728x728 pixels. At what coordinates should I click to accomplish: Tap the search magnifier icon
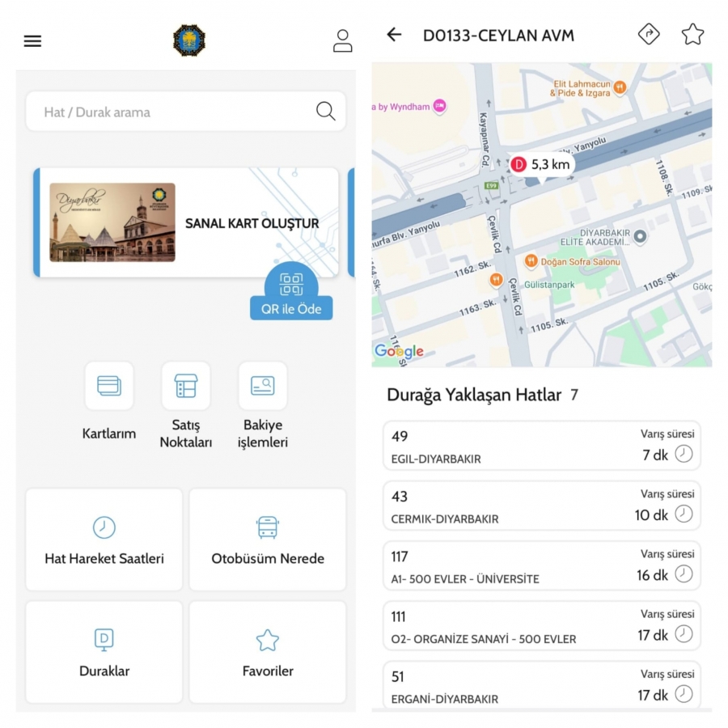325,112
